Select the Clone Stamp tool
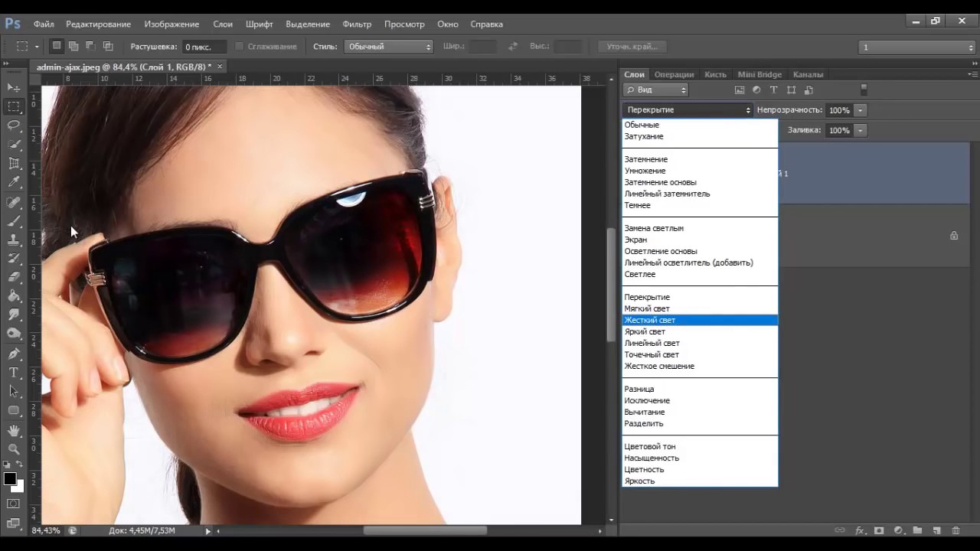980x551 pixels. [14, 240]
